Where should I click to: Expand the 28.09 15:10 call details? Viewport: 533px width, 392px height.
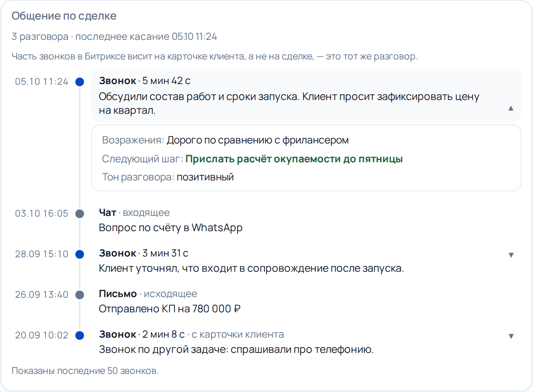(511, 255)
